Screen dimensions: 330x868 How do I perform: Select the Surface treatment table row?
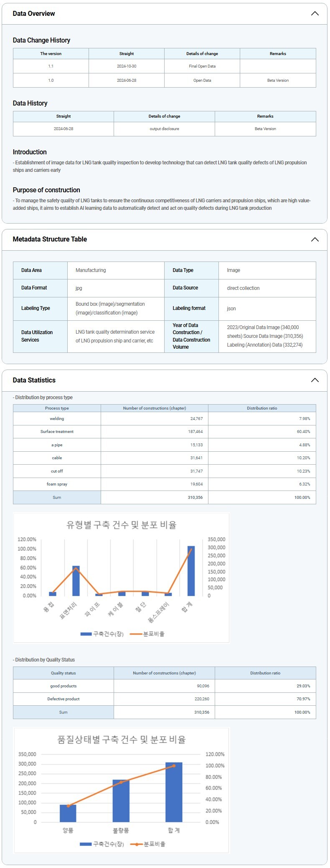click(x=57, y=432)
